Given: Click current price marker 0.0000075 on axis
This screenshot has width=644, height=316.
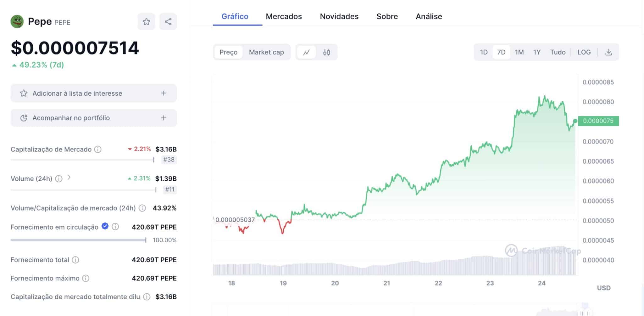Looking at the screenshot, I should [x=598, y=121].
